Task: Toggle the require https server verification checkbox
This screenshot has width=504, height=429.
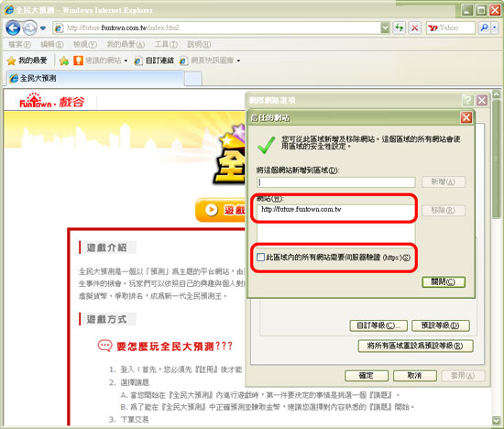Action: (260, 257)
